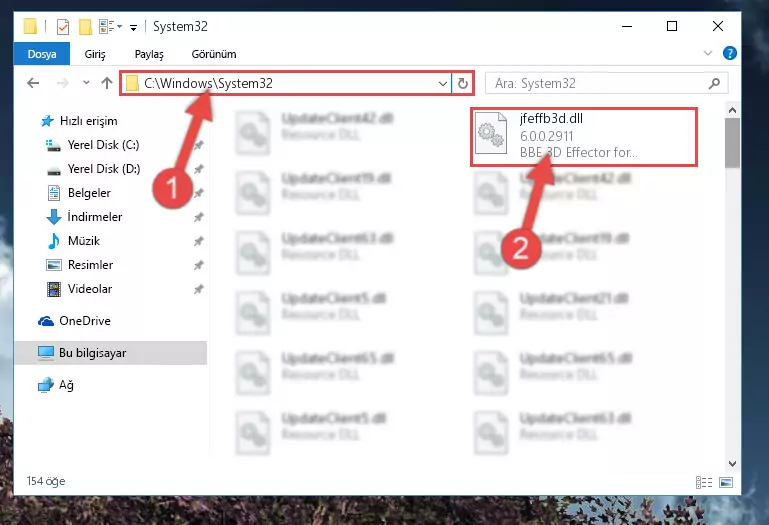Go forward with the right arrow button
The width and height of the screenshot is (769, 525).
tap(63, 83)
